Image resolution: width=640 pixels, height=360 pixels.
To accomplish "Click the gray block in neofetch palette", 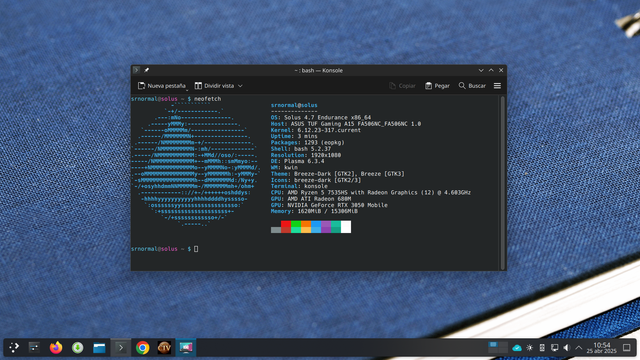I will 276,230.
